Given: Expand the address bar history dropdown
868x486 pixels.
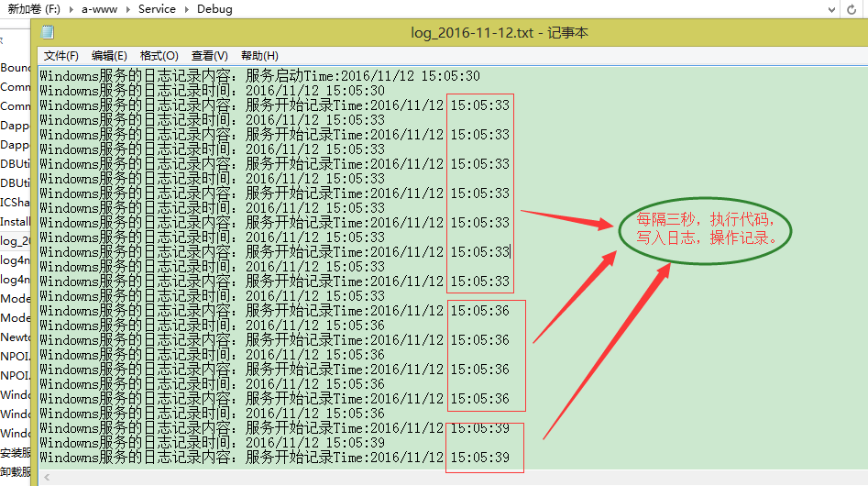Looking at the screenshot, I should click(x=831, y=9).
